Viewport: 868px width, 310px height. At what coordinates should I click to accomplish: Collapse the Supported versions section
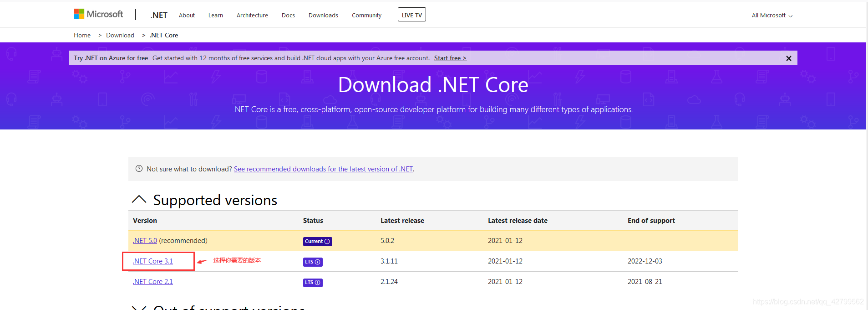pyautogui.click(x=139, y=200)
